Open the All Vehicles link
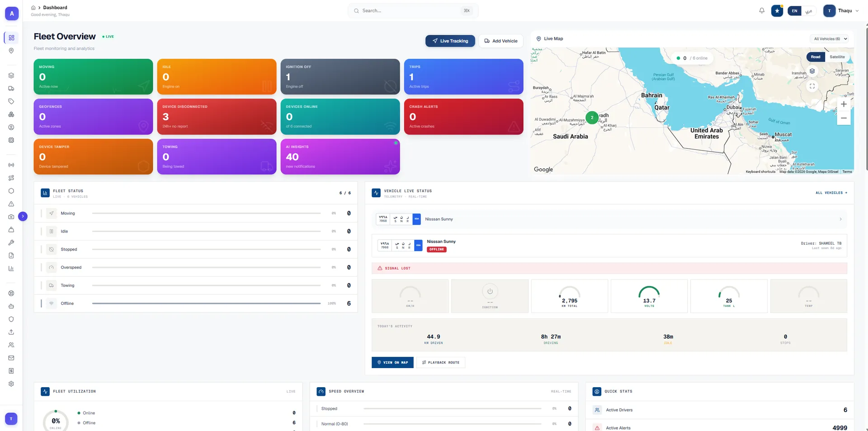 coord(831,193)
